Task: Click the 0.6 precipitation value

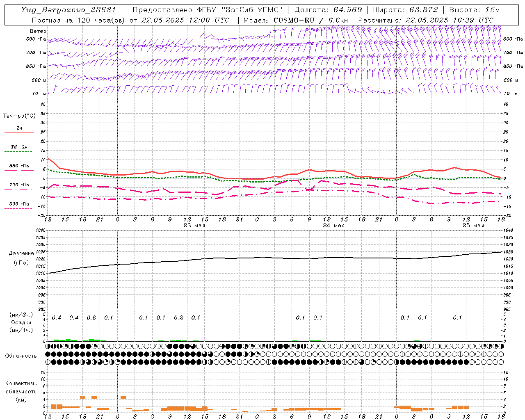Action: pos(91,318)
